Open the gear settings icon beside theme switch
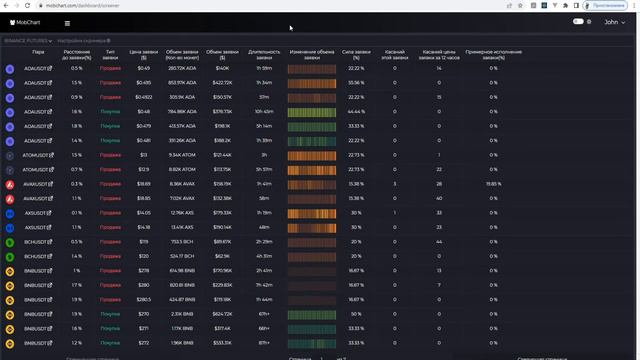This screenshot has width=640, height=360. [589, 22]
